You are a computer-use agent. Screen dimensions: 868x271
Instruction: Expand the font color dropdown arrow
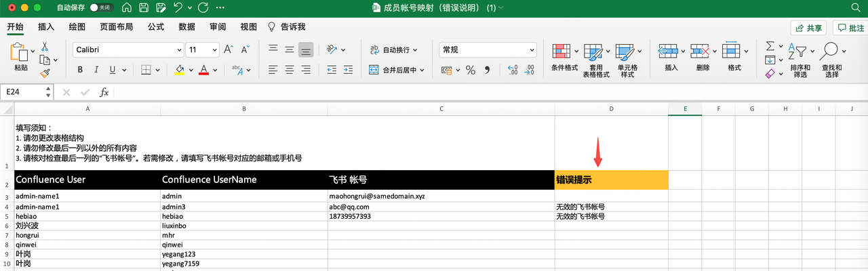tap(215, 70)
